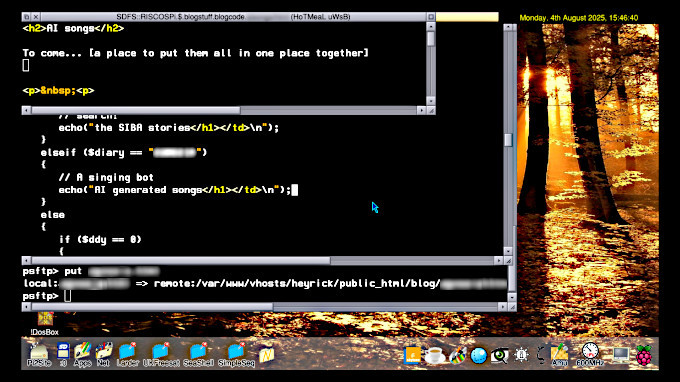
Task: Open the Apps icon on the iconbar
Action: (x=82, y=355)
